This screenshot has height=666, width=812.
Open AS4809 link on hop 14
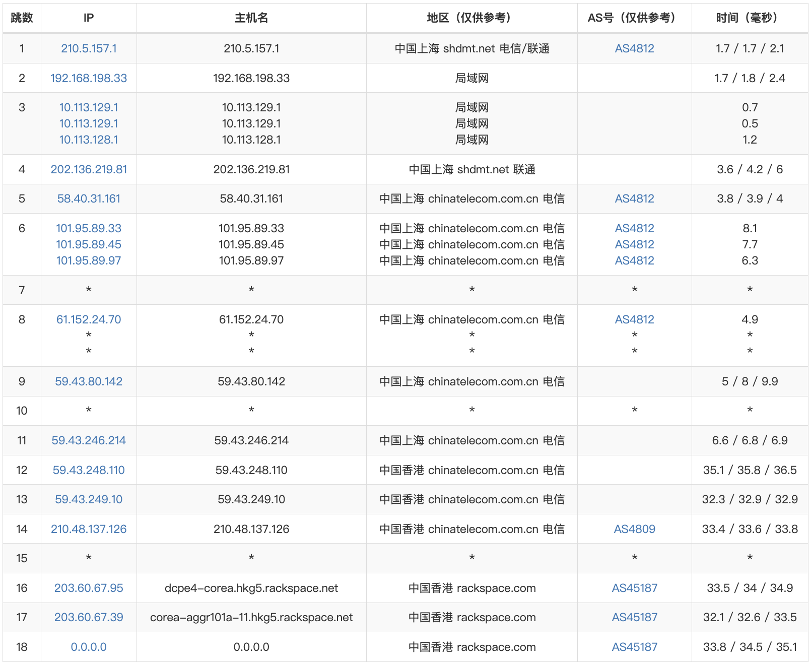634,529
